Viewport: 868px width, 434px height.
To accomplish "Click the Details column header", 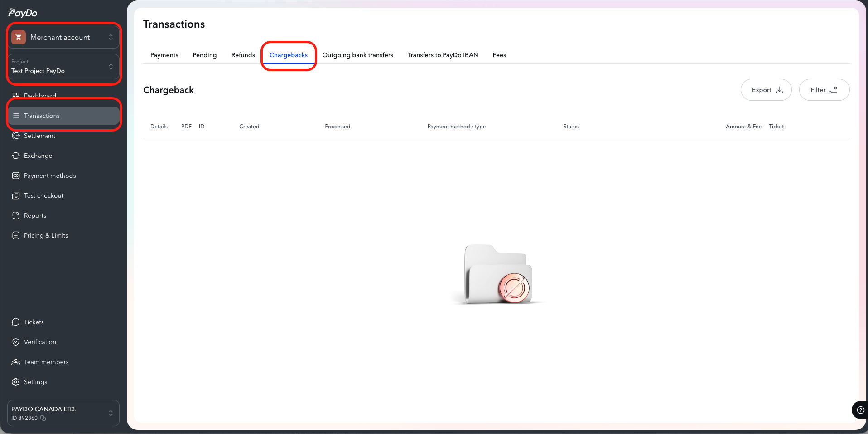I will click(159, 127).
